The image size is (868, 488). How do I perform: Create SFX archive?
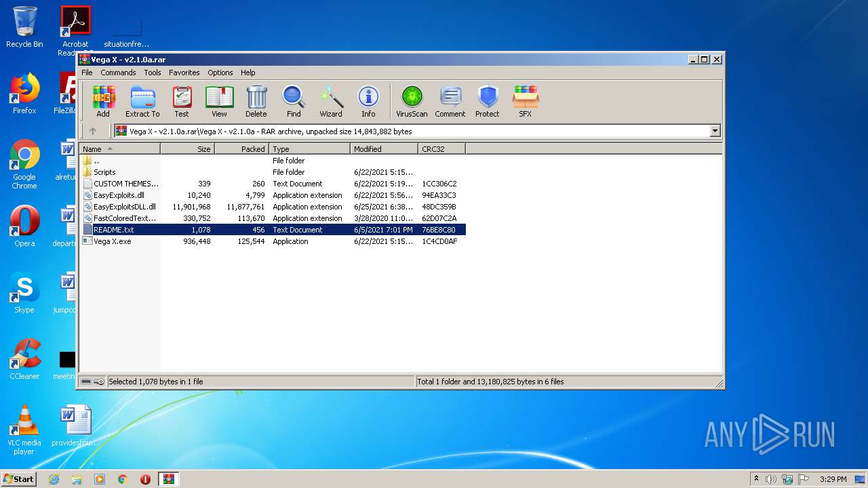pos(526,101)
